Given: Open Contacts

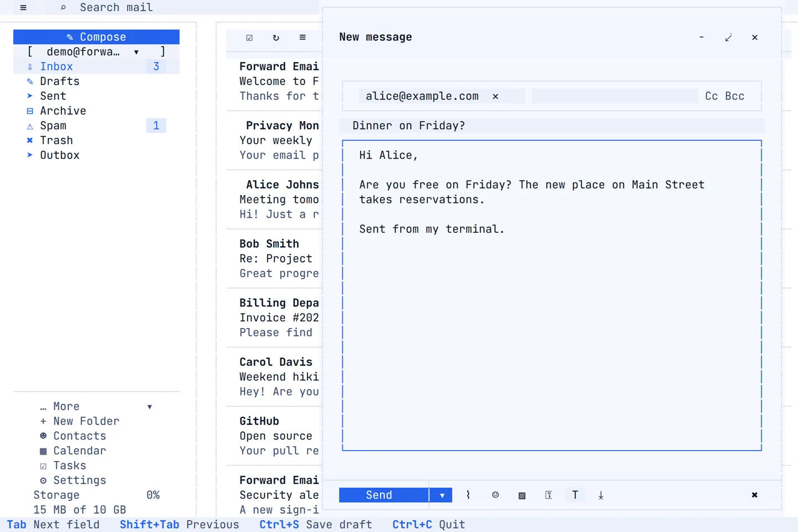Looking at the screenshot, I should tap(73, 436).
